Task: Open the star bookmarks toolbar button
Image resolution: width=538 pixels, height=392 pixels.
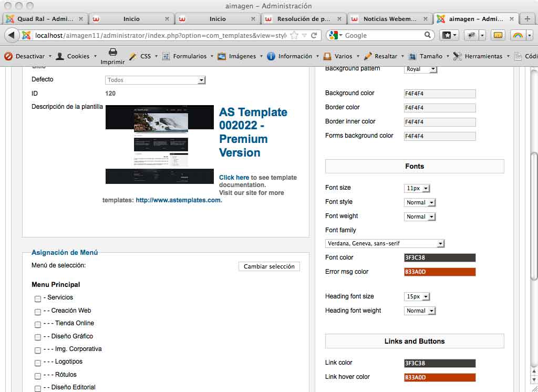Action: pos(449,35)
